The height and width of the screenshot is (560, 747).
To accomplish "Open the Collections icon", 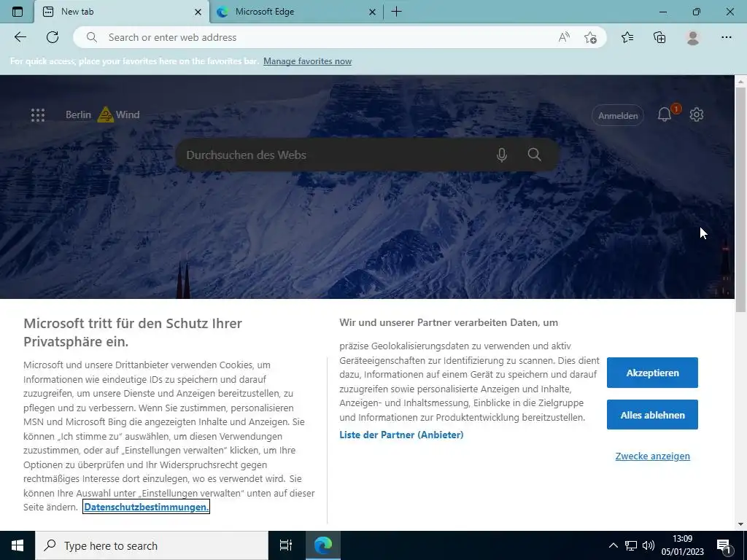I will click(x=659, y=37).
